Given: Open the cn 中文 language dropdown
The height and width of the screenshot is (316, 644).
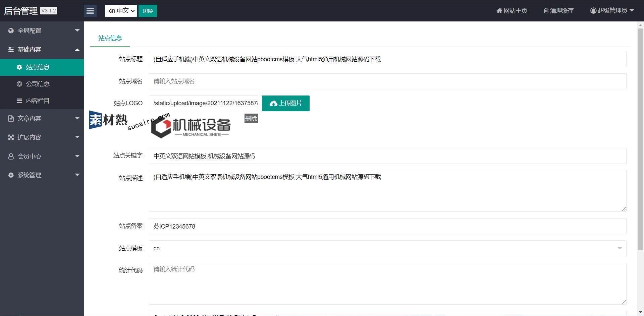Looking at the screenshot, I should point(121,11).
